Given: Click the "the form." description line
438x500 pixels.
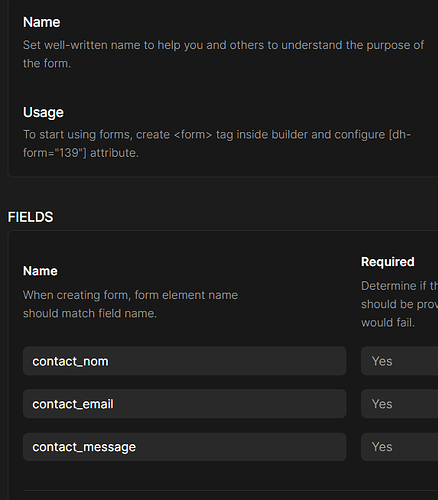Looking at the screenshot, I should coord(47,63).
